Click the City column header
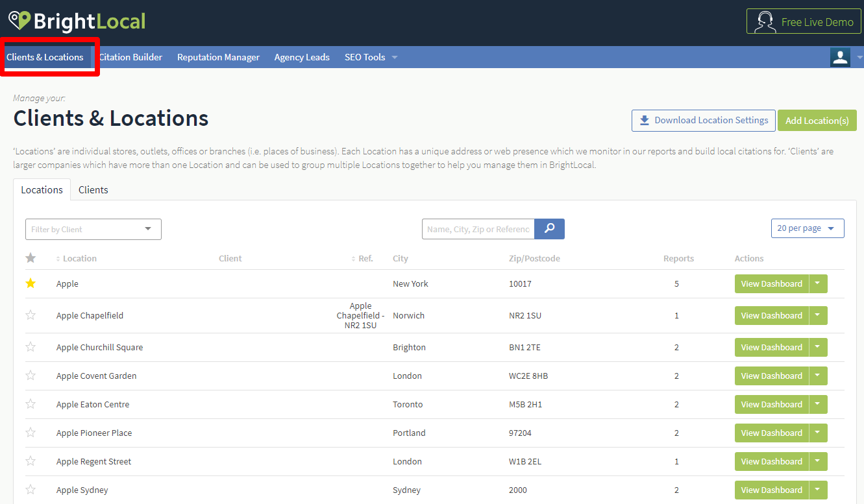The height and width of the screenshot is (504, 864). (401, 258)
